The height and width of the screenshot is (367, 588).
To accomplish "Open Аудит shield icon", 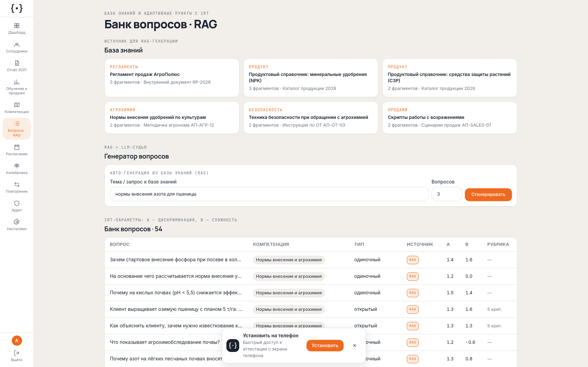I will coord(17,203).
